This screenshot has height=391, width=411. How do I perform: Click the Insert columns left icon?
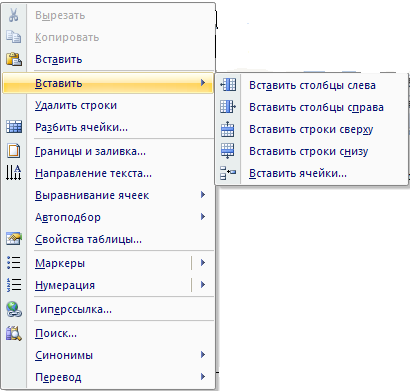pos(228,85)
